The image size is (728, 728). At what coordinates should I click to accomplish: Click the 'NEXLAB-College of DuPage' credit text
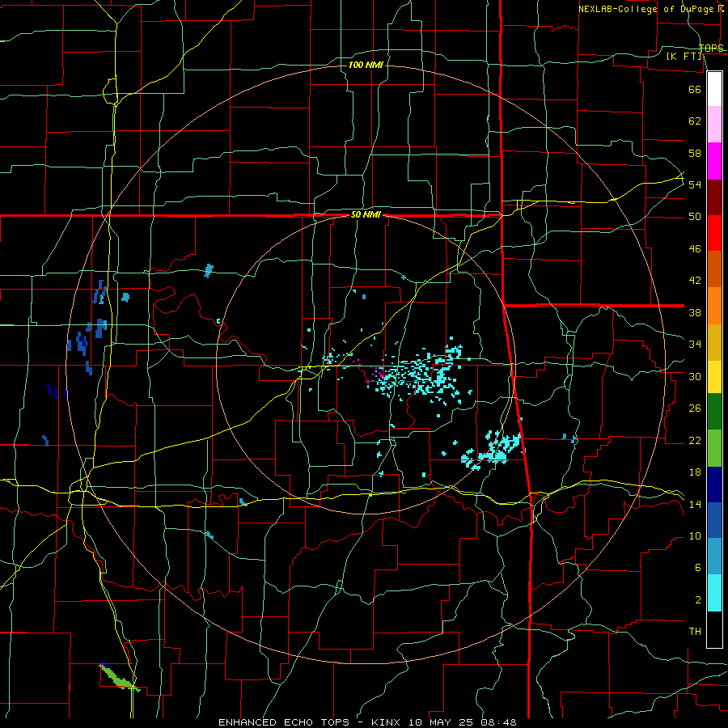click(x=647, y=9)
